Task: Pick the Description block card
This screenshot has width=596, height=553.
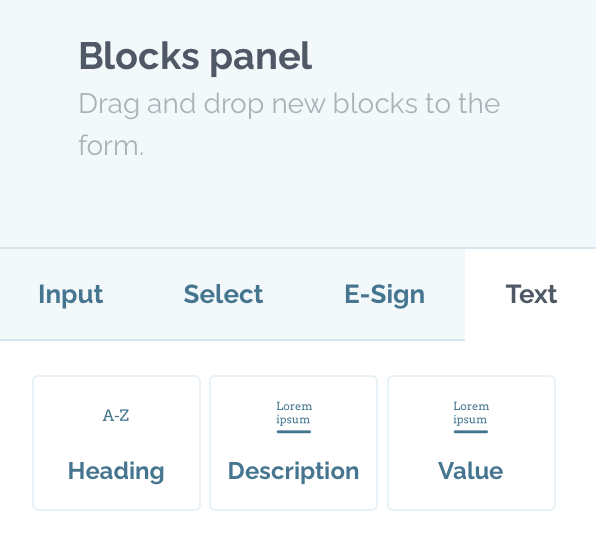Action: (293, 443)
